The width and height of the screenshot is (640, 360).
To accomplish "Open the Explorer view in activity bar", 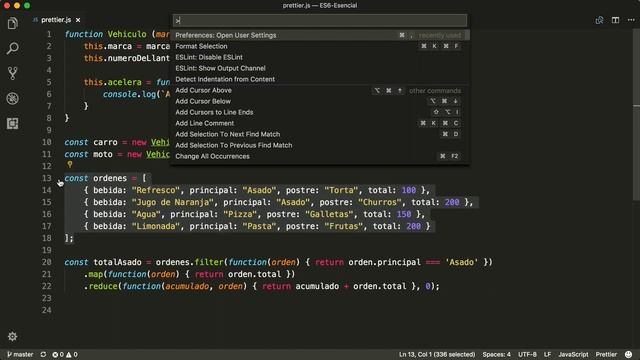I will click(13, 24).
